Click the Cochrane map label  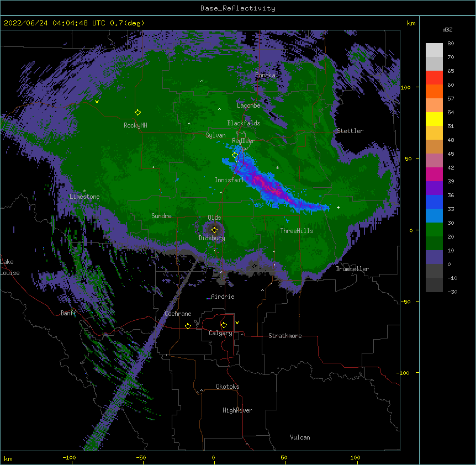[178, 314]
